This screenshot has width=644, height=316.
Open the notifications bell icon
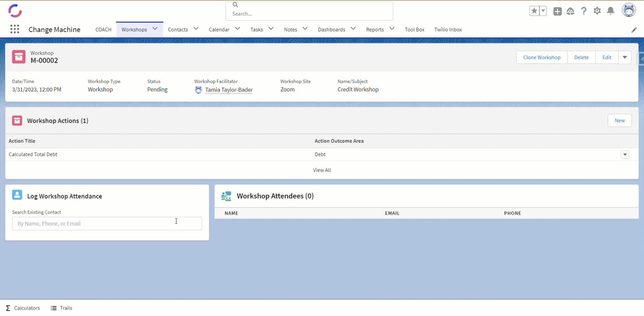click(611, 11)
